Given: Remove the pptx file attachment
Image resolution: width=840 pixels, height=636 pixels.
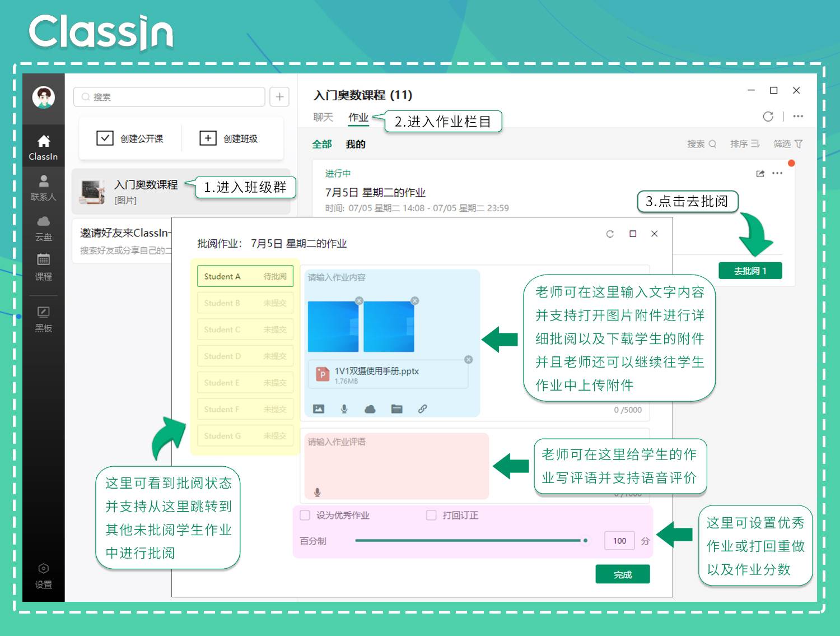Looking at the screenshot, I should point(468,360).
